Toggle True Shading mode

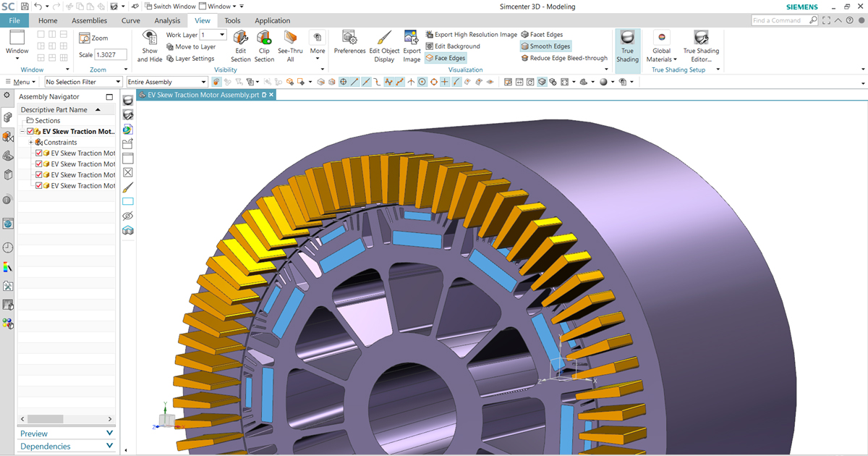[x=627, y=38]
